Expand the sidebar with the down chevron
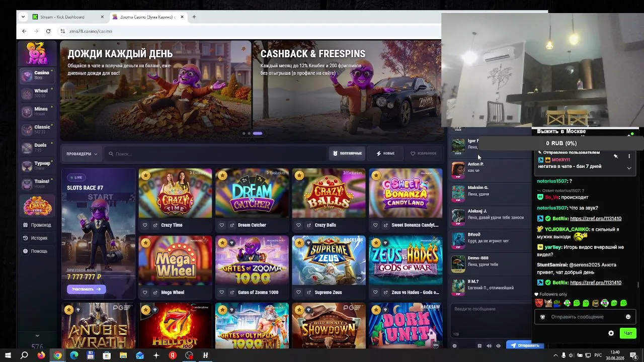The height and width of the screenshot is (362, 644). tap(37, 335)
